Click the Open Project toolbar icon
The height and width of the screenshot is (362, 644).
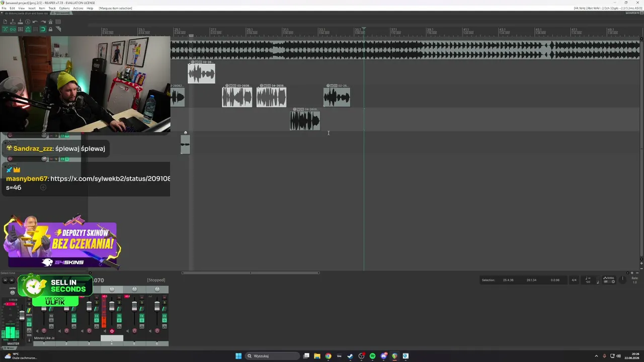click(13, 22)
